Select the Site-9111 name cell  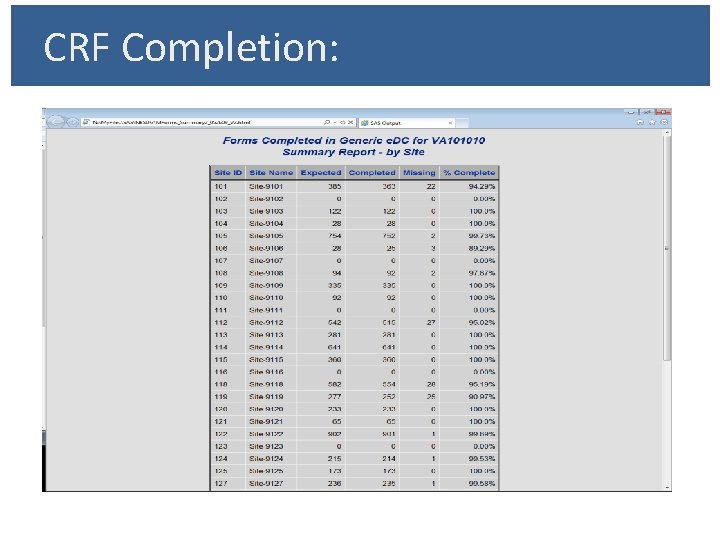[x=266, y=310]
